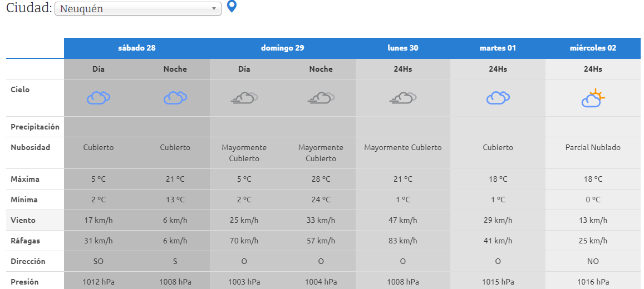Click the Viento row label
The width and height of the screenshot is (644, 289).
(23, 220)
